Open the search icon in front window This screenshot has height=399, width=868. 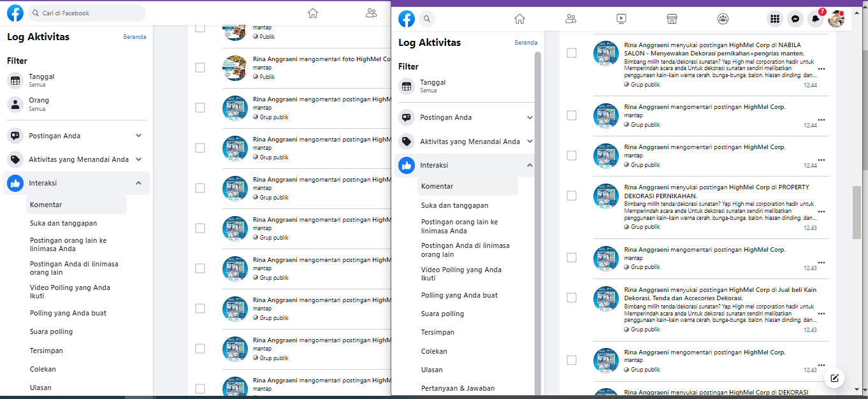[427, 19]
